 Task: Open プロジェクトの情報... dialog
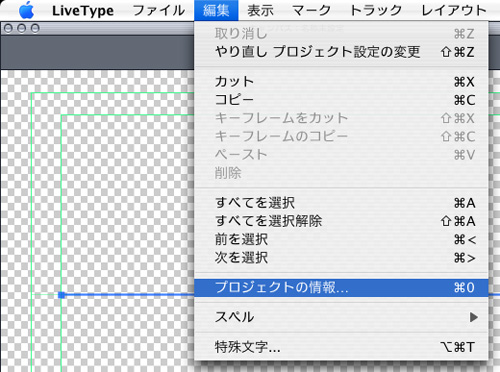point(341,287)
